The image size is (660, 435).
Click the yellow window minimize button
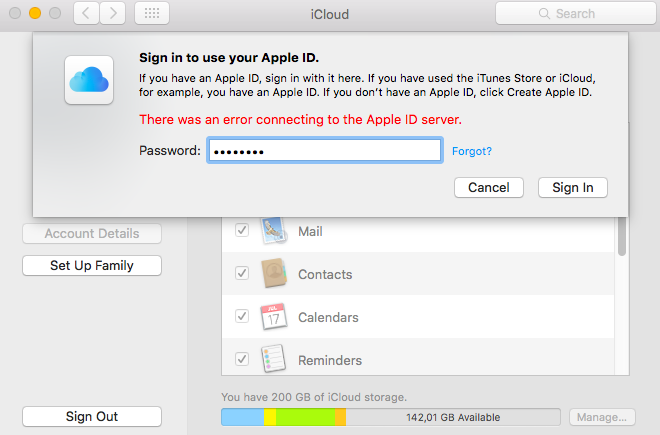click(35, 13)
